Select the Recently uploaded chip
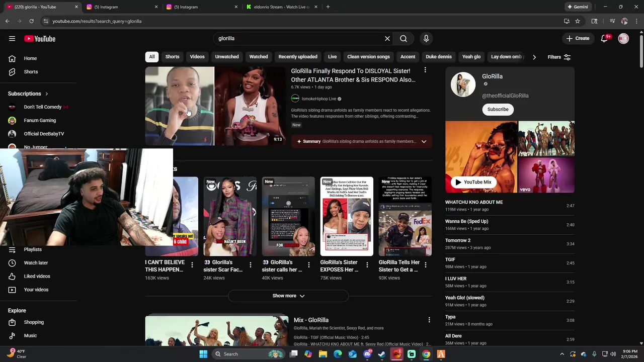This screenshot has width=644, height=362. tap(298, 57)
